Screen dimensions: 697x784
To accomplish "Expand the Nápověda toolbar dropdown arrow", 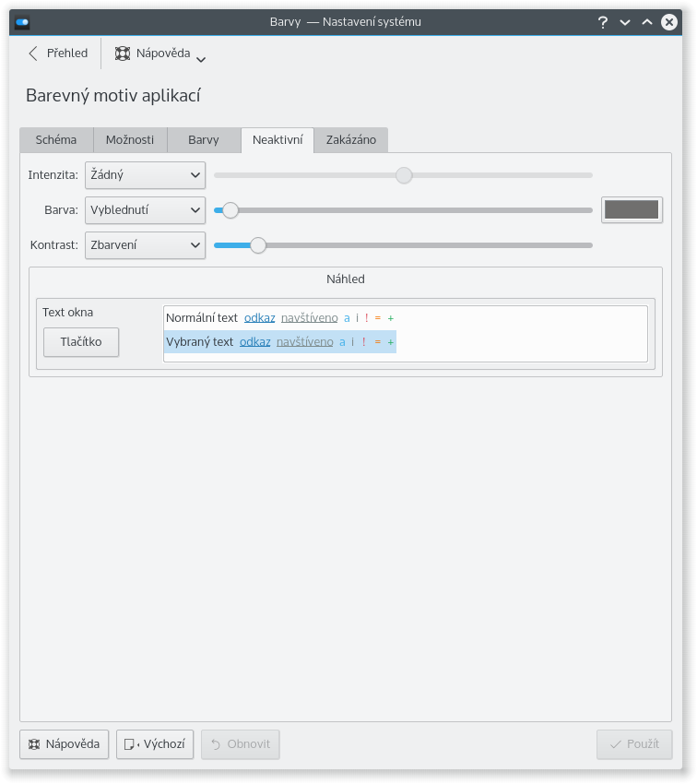I will point(201,60).
